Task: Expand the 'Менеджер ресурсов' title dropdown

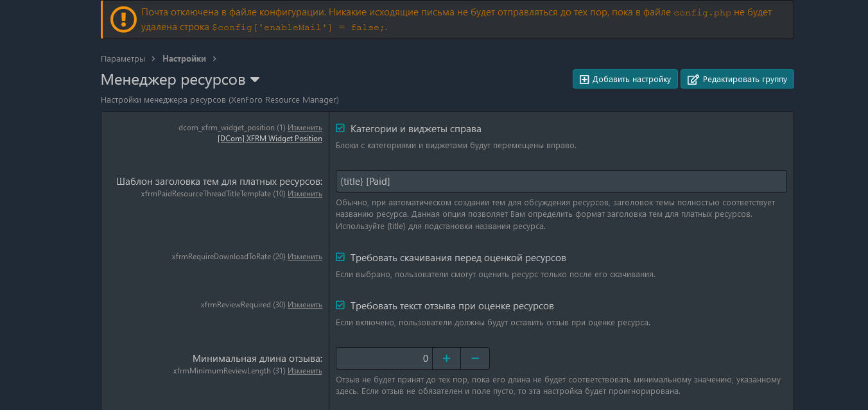Action: 255,80
